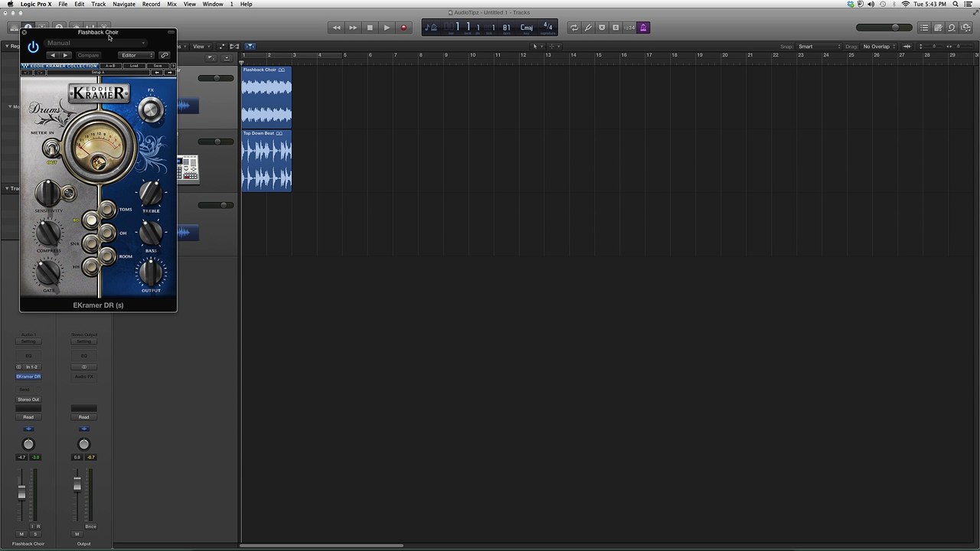Toggle the Count-in 1234 button
The image size is (980, 551).
(x=629, y=28)
